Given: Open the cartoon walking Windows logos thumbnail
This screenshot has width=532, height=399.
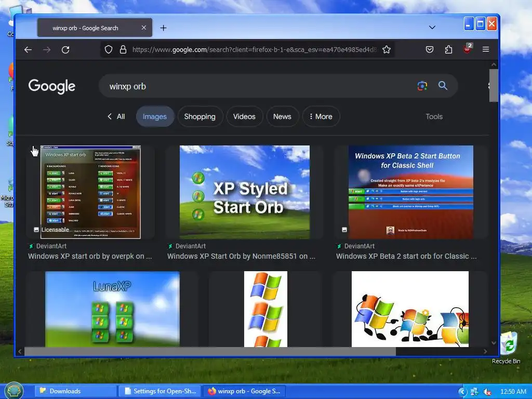Looking at the screenshot, I should tap(410, 309).
